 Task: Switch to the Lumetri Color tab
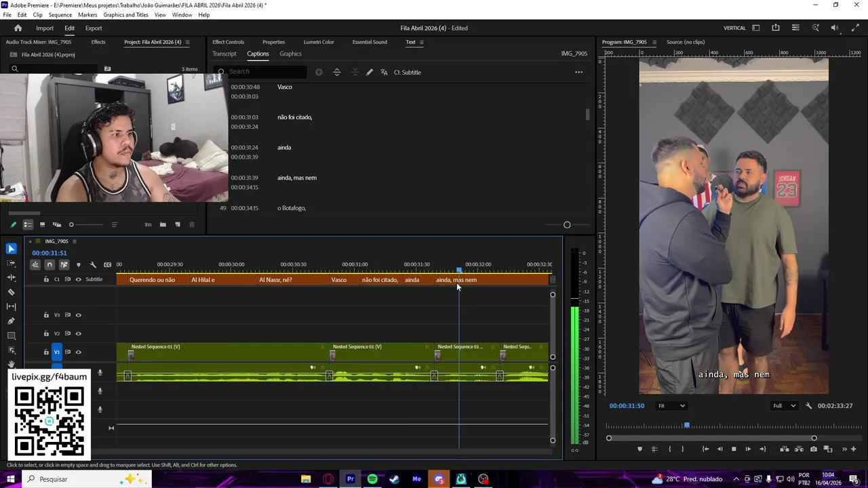coord(319,42)
